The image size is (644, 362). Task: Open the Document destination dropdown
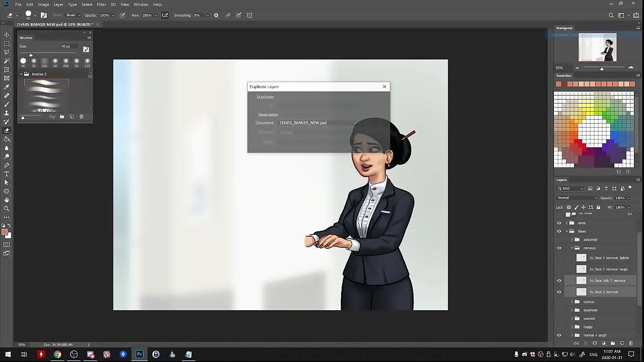(318, 123)
